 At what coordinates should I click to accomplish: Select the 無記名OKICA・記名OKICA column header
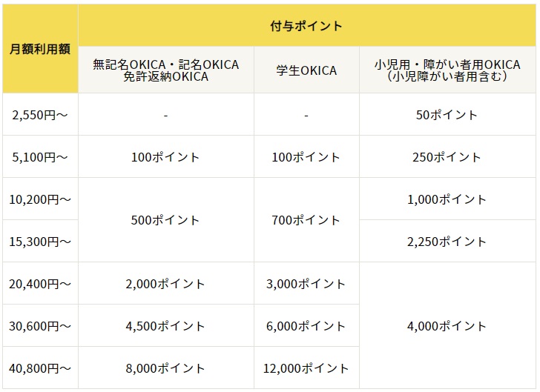pyautogui.click(x=166, y=70)
